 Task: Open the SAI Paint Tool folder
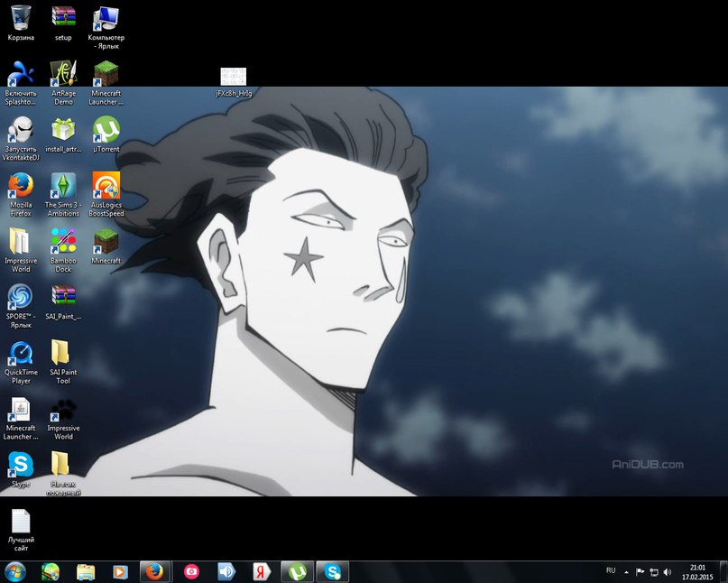(x=63, y=362)
